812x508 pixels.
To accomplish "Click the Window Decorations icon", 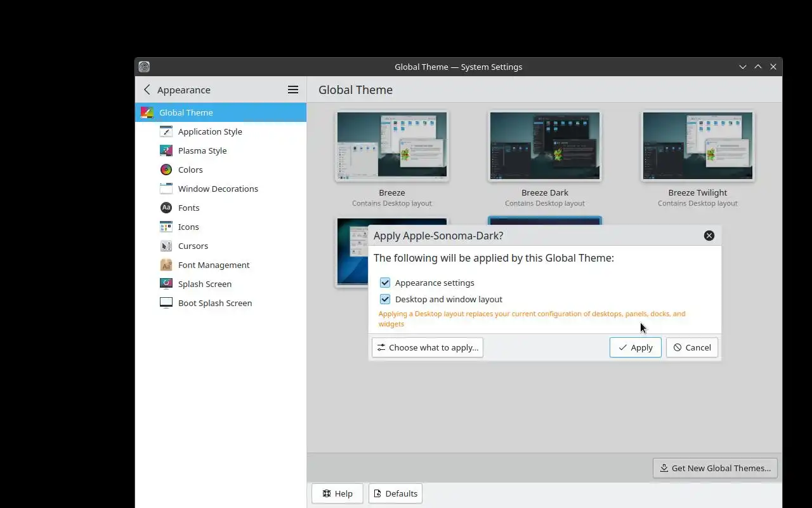I will point(166,189).
